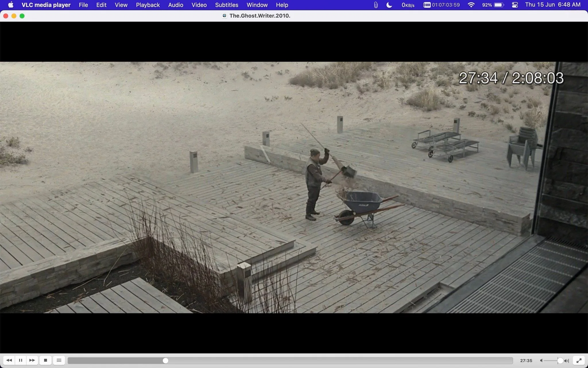Open the Subtitles menu
This screenshot has width=588, height=368.
(x=227, y=5)
